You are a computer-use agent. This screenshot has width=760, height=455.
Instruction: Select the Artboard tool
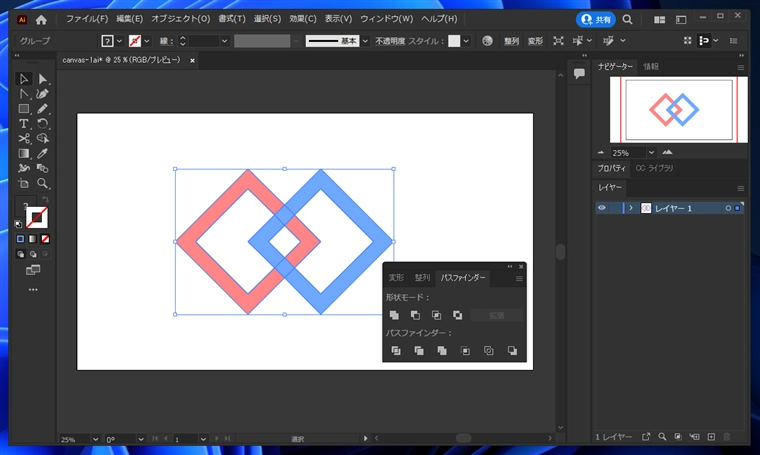click(23, 184)
